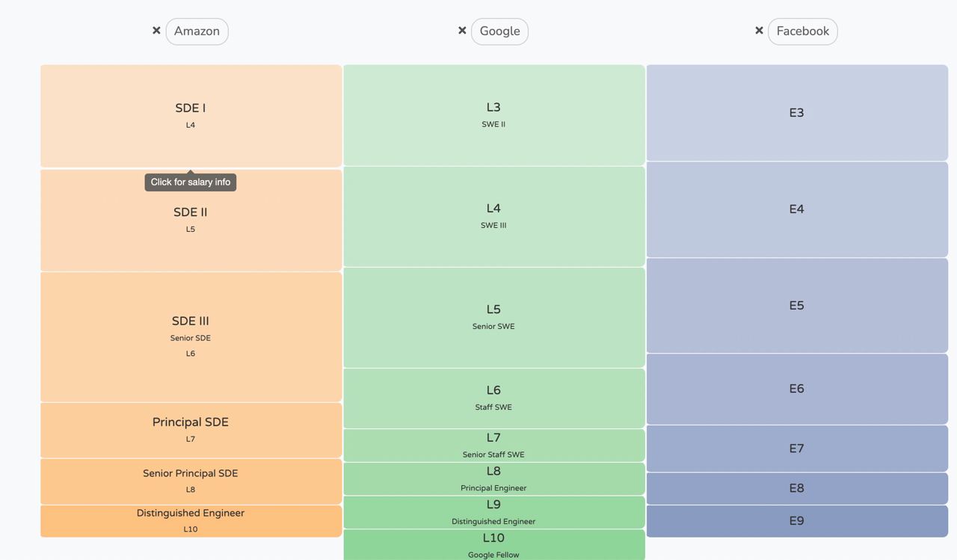Open Facebook E3 level block
The height and width of the screenshot is (560, 957).
(x=797, y=113)
